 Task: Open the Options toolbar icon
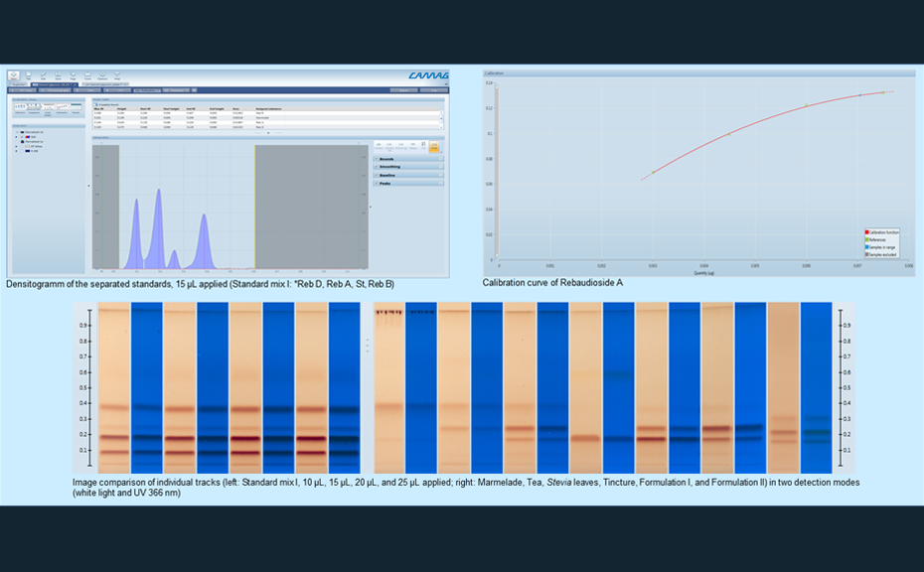coord(102,75)
